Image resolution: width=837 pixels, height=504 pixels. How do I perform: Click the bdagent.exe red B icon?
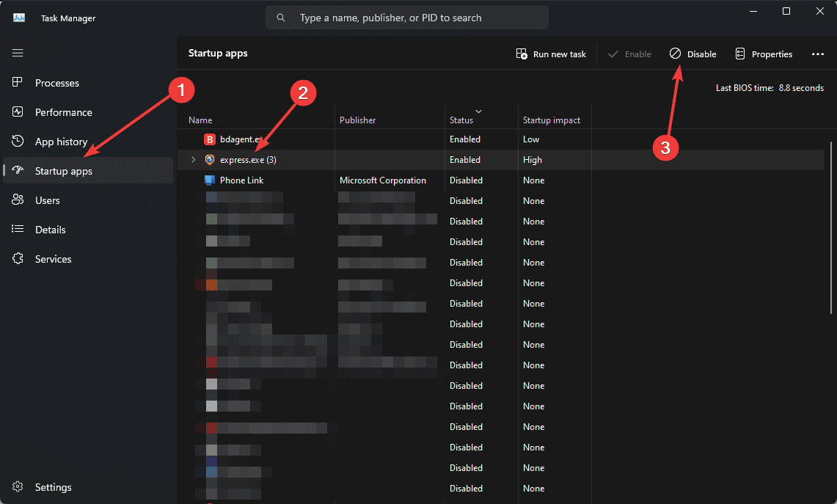coord(210,139)
